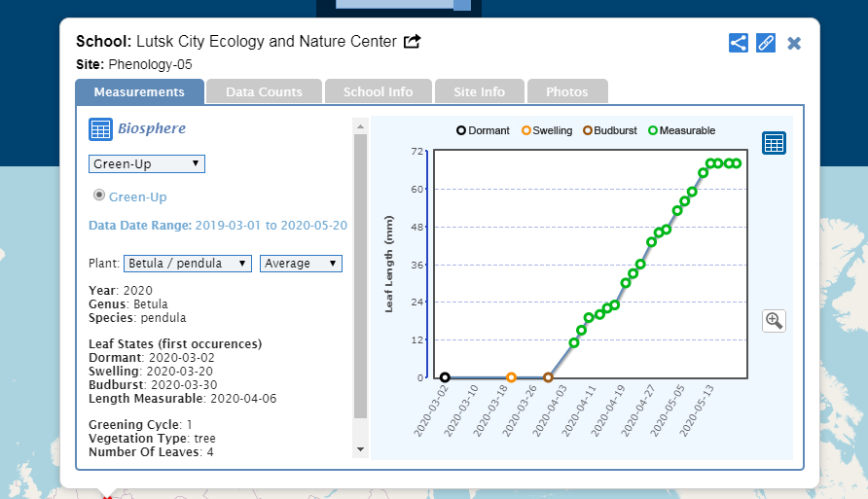Image resolution: width=868 pixels, height=499 pixels.
Task: Close the school data popup
Action: 794,43
